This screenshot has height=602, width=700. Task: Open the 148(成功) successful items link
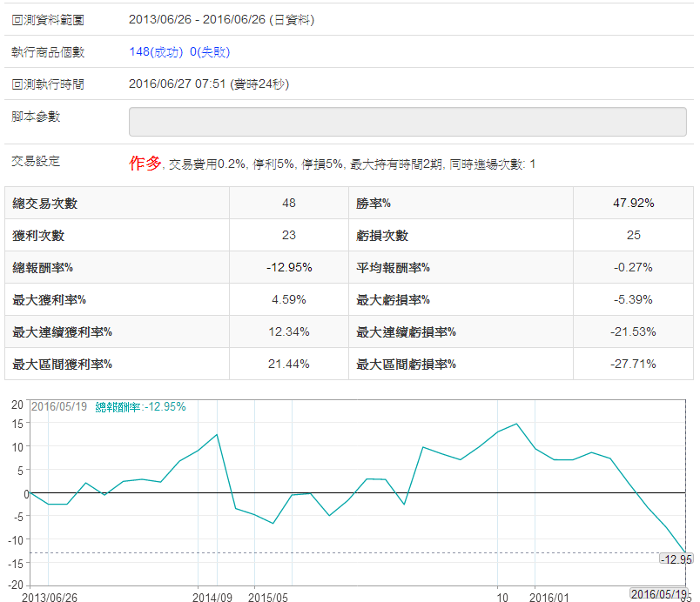click(156, 52)
